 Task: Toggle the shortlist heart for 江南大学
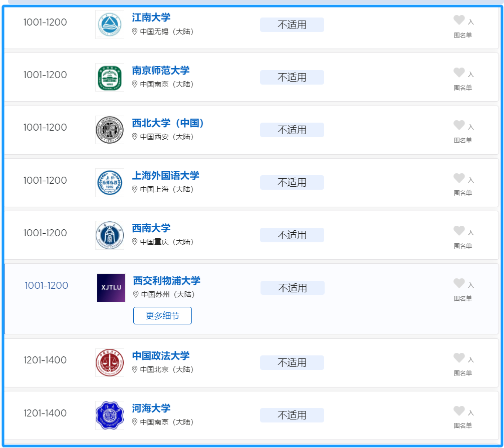[x=459, y=21]
